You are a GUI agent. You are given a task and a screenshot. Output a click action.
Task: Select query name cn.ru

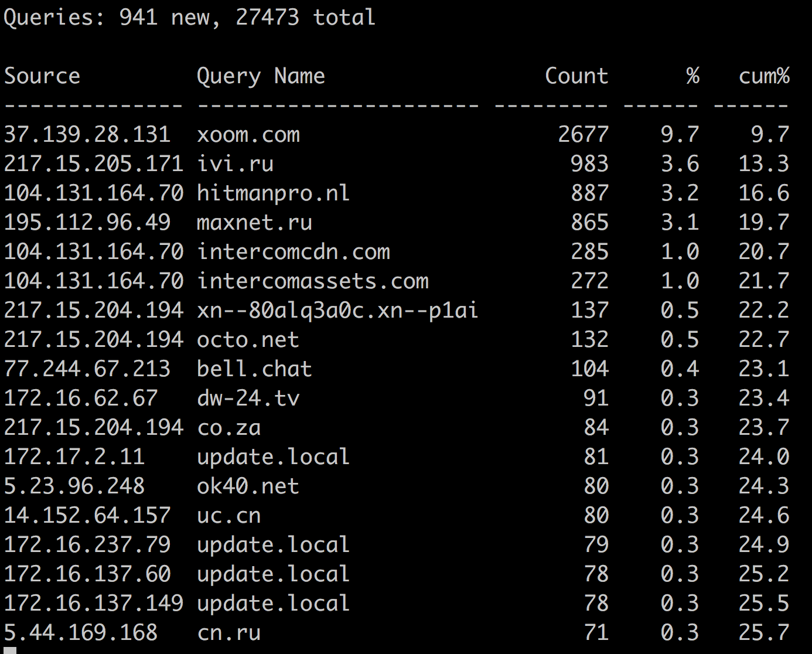pos(229,633)
